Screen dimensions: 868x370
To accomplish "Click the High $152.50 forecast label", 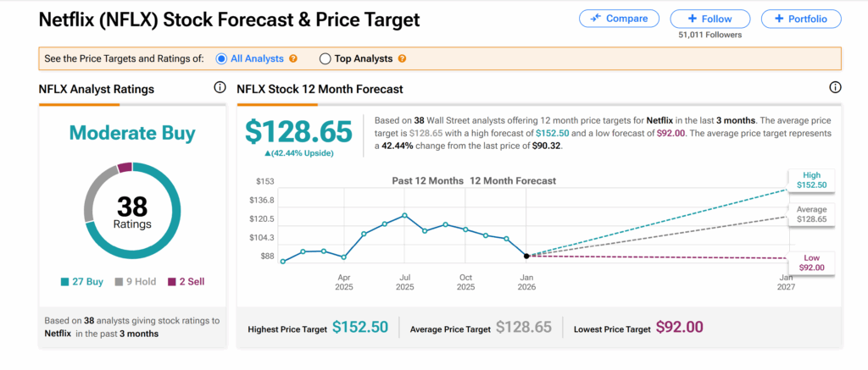I will 810,179.
